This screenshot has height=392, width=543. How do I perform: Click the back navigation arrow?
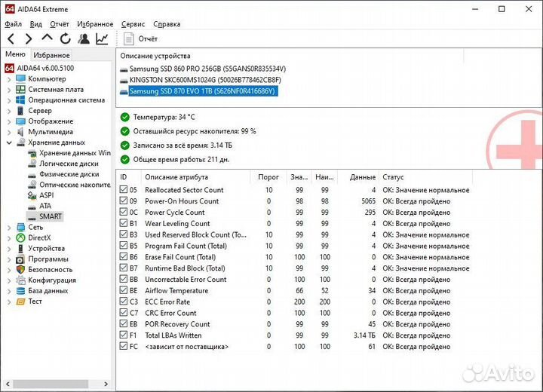pyautogui.click(x=11, y=38)
